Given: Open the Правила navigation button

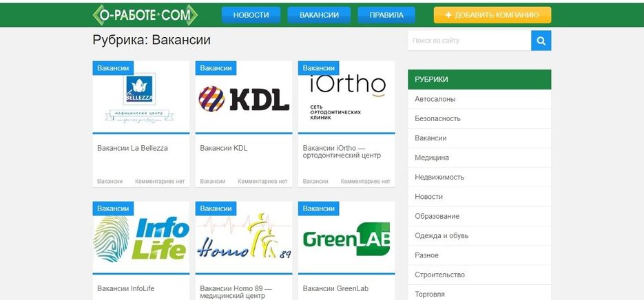Looking at the screenshot, I should click(386, 15).
